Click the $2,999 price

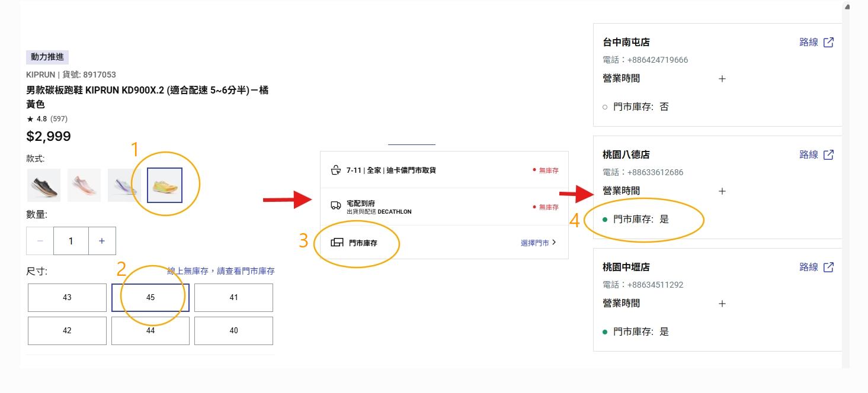[49, 137]
